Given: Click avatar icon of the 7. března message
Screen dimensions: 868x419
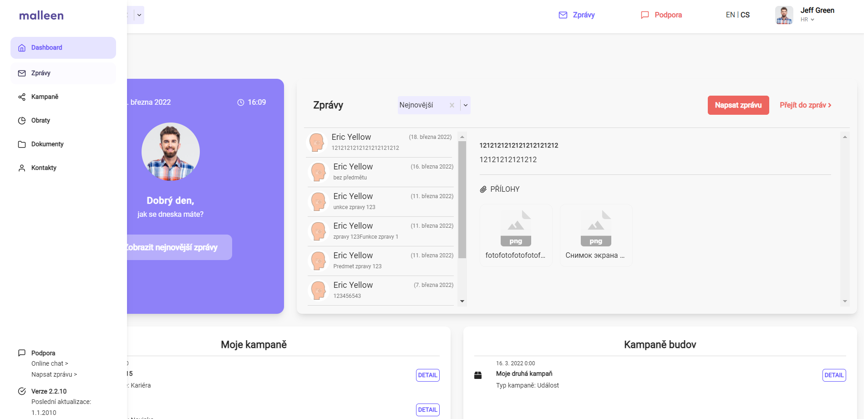Looking at the screenshot, I should pyautogui.click(x=318, y=291).
